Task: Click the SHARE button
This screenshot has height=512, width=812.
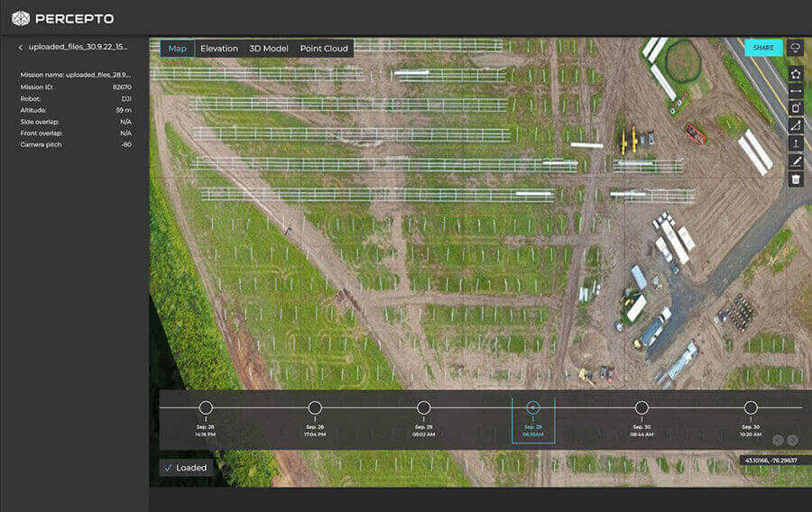Action: pos(763,48)
